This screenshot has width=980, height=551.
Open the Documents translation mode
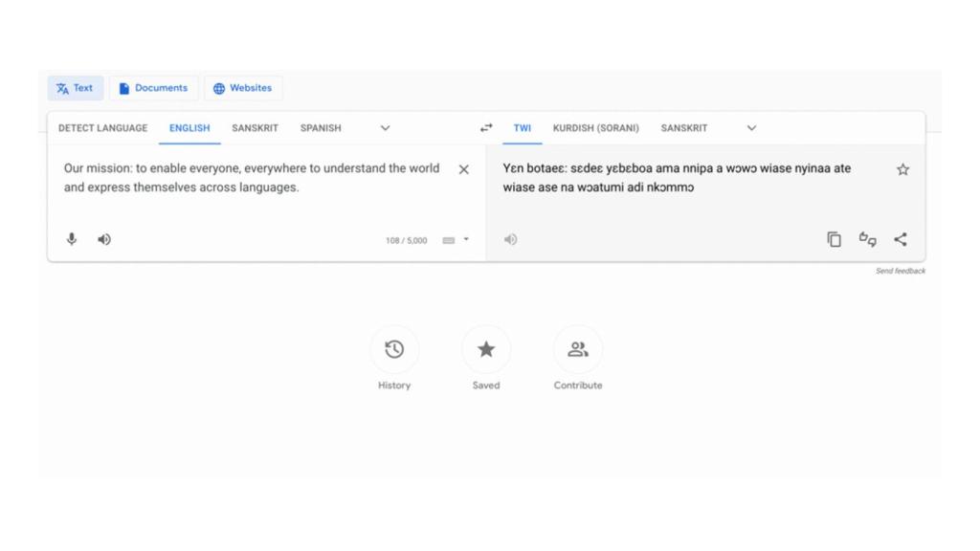pos(154,88)
